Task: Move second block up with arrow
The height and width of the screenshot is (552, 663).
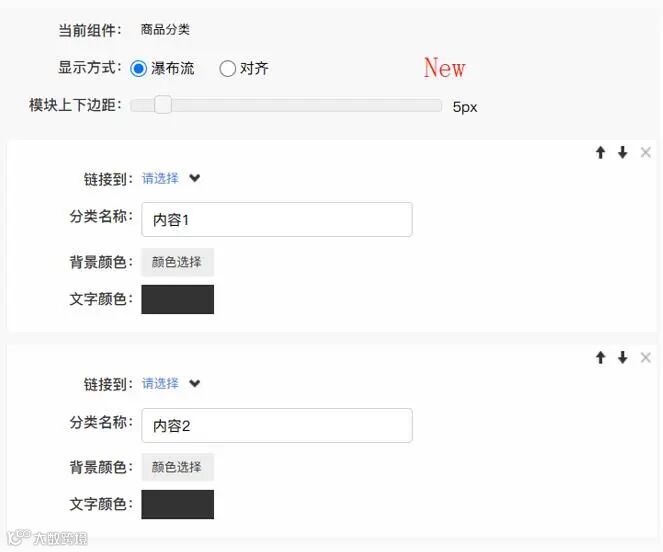Action: pos(600,358)
